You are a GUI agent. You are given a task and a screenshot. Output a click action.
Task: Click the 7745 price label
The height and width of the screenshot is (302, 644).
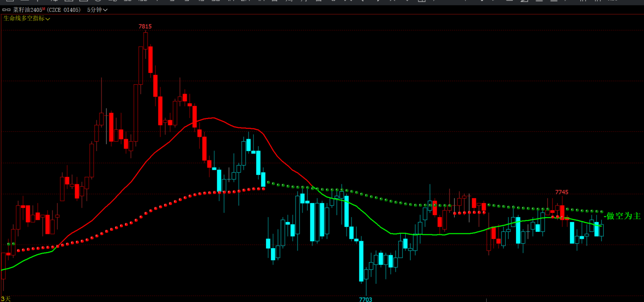click(562, 192)
